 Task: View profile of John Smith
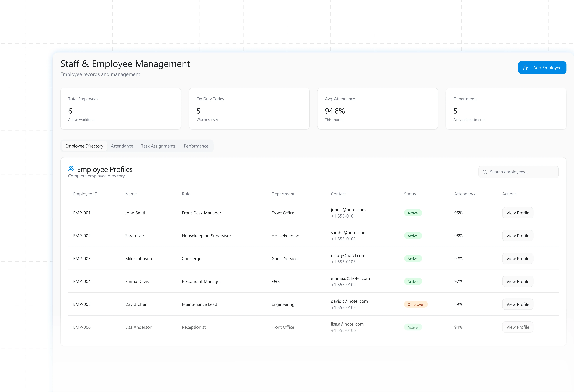(517, 213)
